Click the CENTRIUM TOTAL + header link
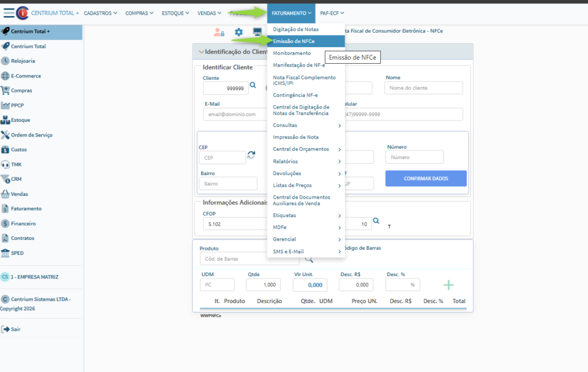 coord(55,13)
